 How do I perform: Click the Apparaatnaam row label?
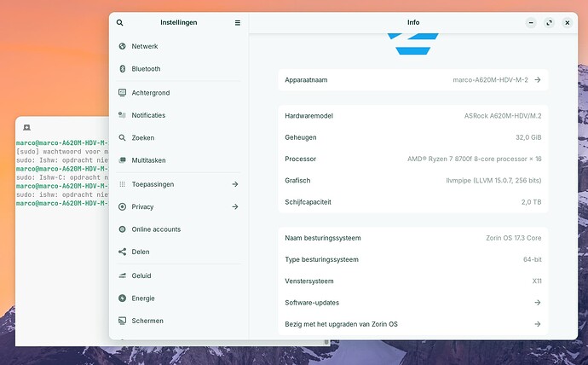point(306,80)
